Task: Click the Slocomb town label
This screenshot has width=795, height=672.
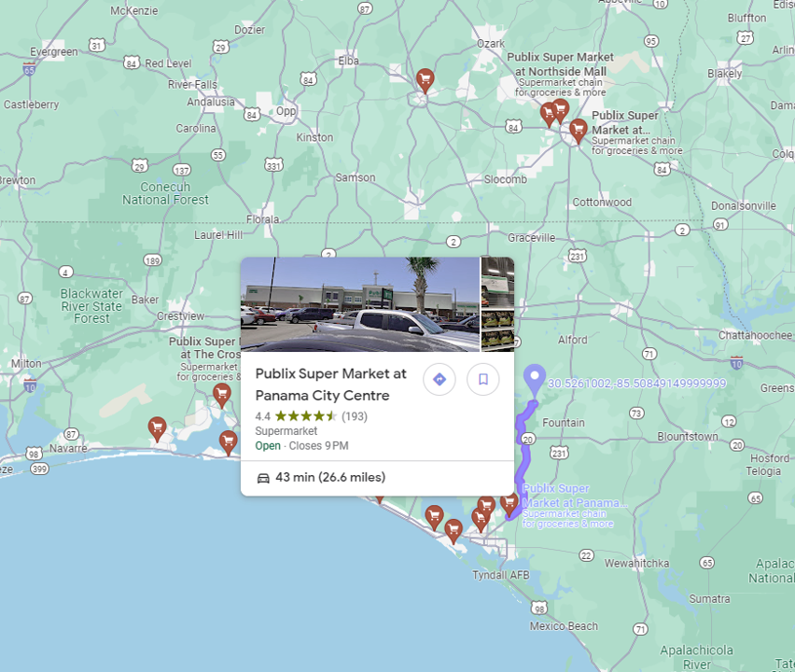Action: 505,179
